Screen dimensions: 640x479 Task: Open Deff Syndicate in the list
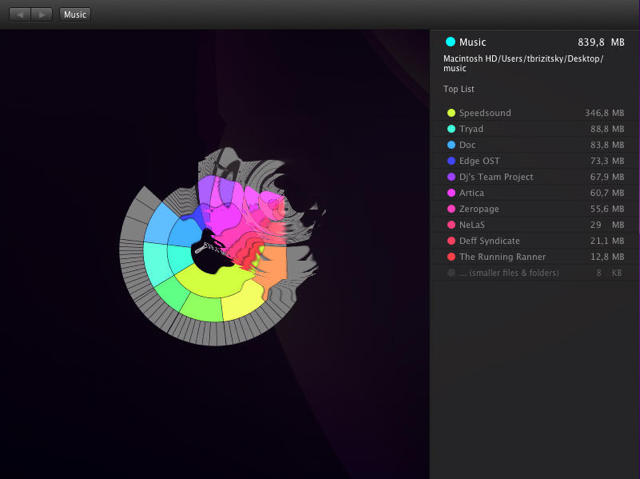click(489, 241)
